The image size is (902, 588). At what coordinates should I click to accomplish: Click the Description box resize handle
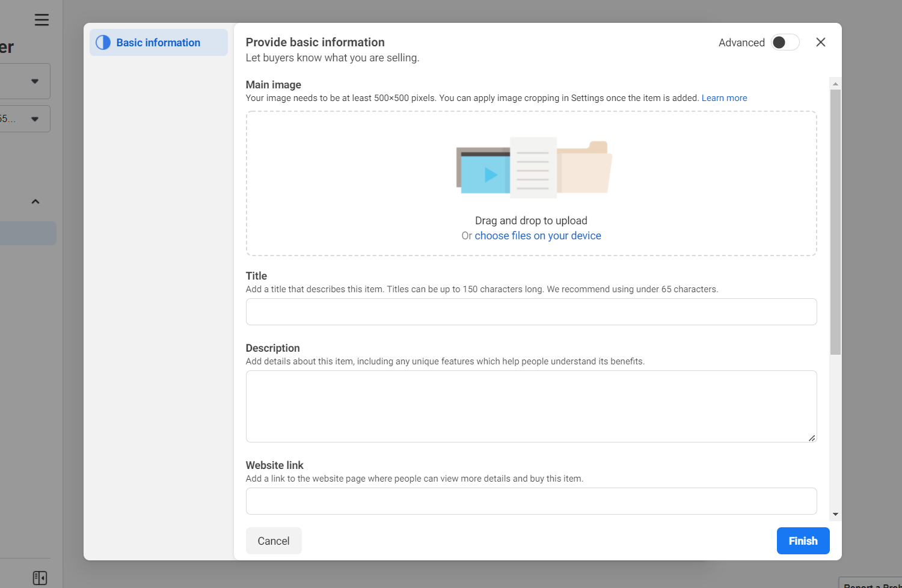pos(812,438)
